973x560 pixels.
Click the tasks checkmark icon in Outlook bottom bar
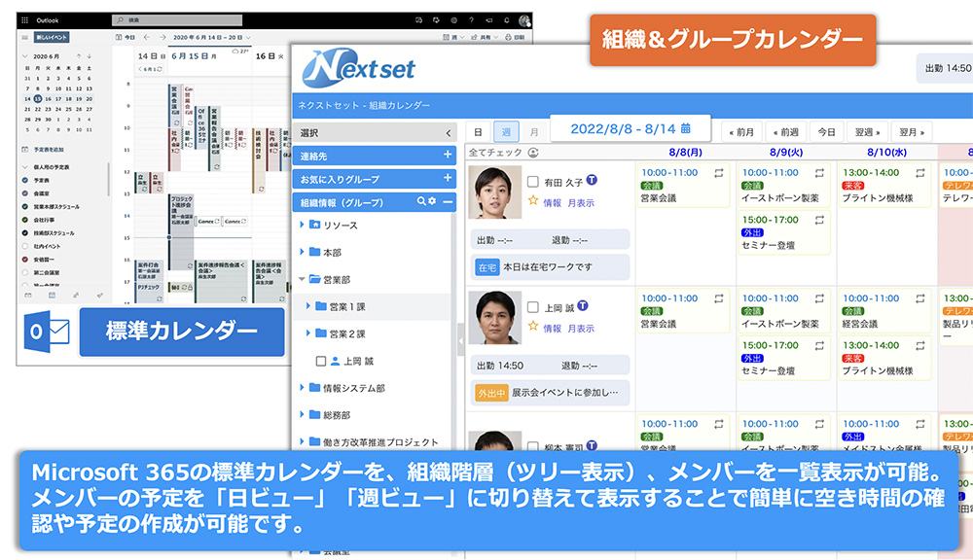[x=100, y=296]
